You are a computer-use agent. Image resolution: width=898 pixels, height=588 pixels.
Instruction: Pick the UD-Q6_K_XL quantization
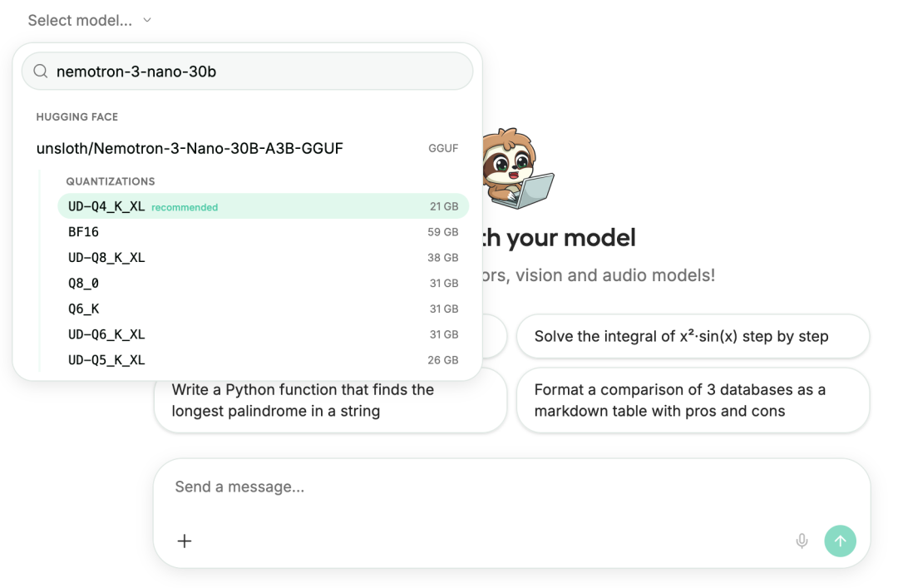point(263,334)
